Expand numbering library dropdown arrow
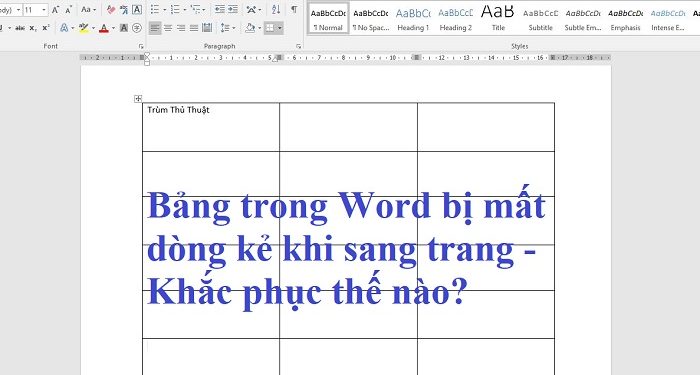The image size is (700, 375). pos(185,9)
